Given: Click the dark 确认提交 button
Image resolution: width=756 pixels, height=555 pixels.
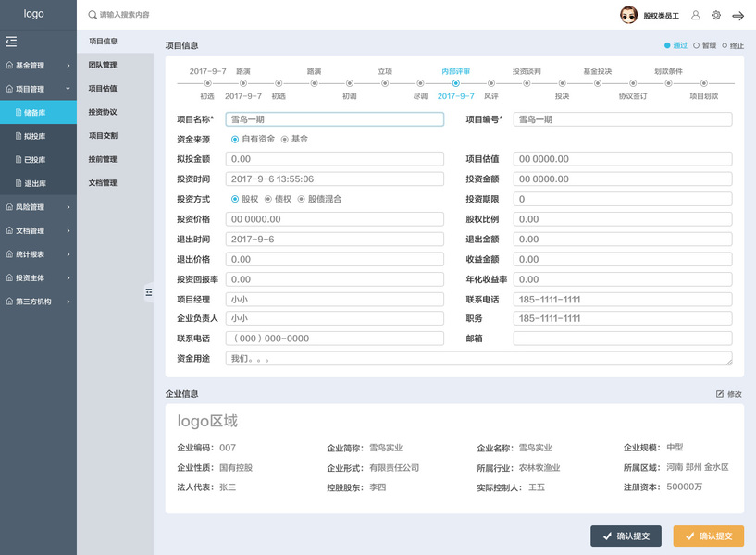Looking at the screenshot, I should (x=626, y=536).
